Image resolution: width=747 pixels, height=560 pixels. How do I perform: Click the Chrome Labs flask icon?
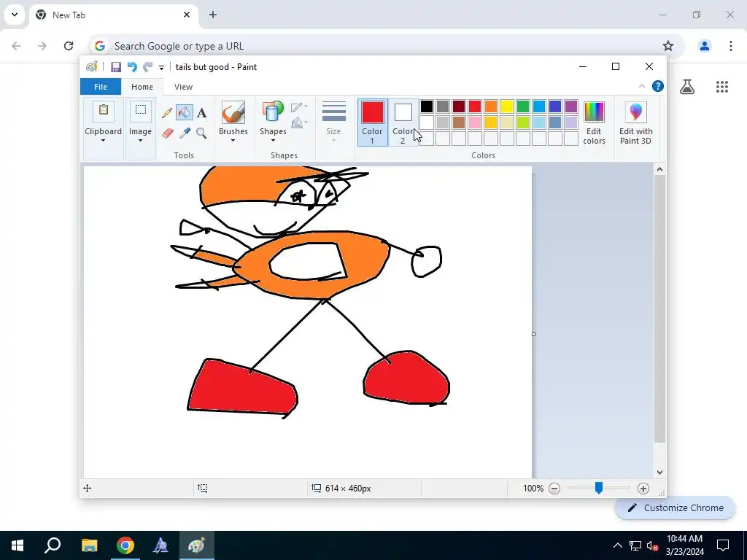pyautogui.click(x=687, y=87)
